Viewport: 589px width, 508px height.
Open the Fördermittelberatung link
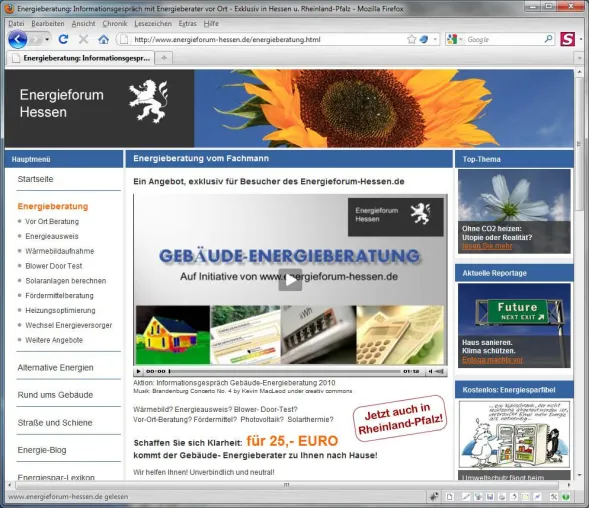pos(59,296)
